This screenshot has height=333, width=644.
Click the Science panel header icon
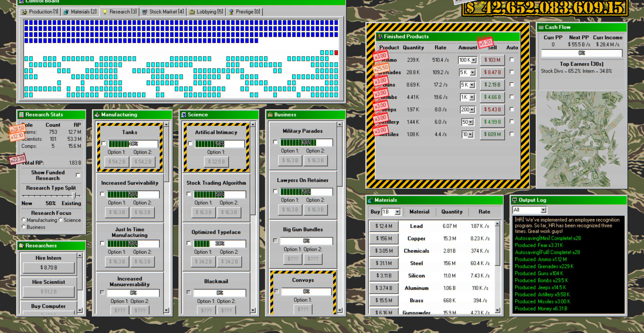coord(183,115)
